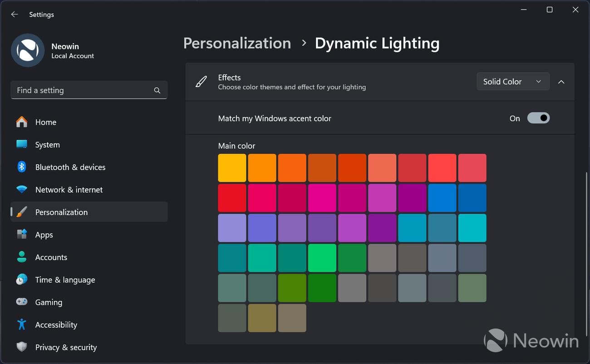
Task: Click the Time & language clock icon
Action: (x=21, y=280)
